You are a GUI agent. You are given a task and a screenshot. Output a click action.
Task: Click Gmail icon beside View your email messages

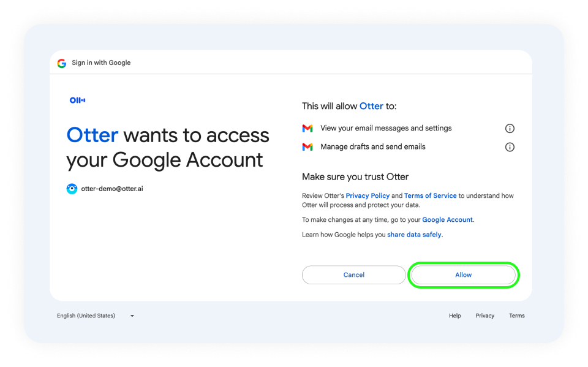point(307,128)
